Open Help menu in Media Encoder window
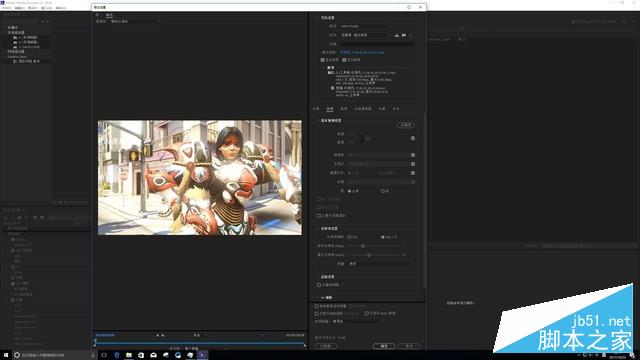 pyautogui.click(x=61, y=8)
